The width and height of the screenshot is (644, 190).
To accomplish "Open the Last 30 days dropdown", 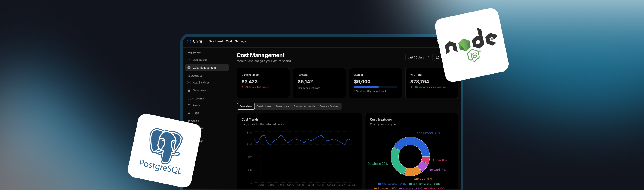I will [x=418, y=57].
